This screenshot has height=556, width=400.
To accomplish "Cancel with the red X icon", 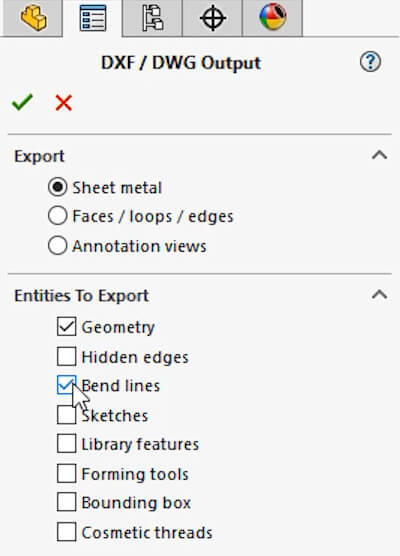I will tap(64, 103).
